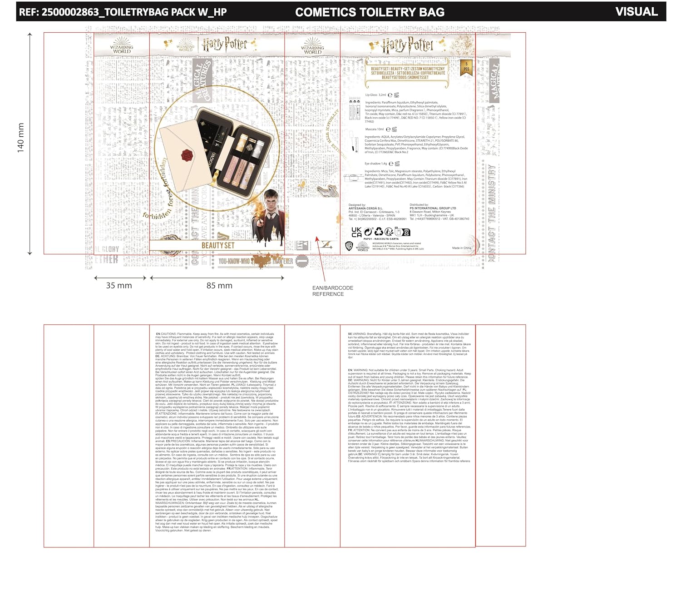Click the 'Eye shadow 1,4g' label
Screen dimensions: 681x616
pos(376,164)
